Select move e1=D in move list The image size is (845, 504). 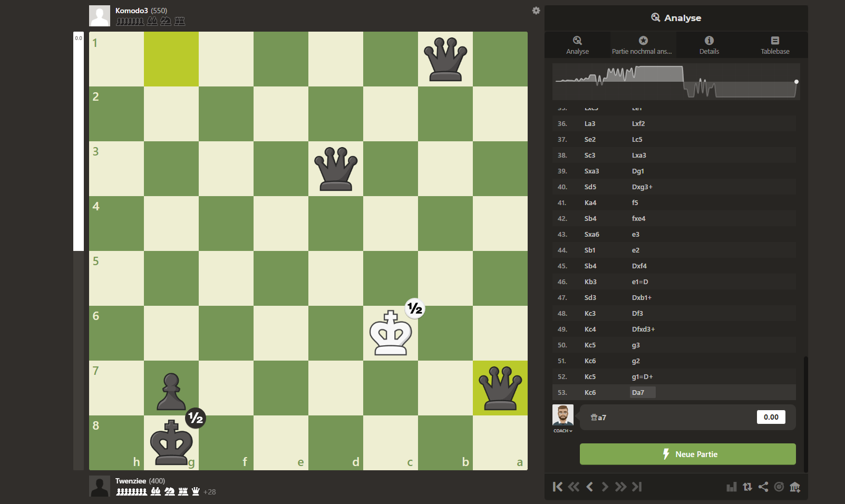point(640,282)
